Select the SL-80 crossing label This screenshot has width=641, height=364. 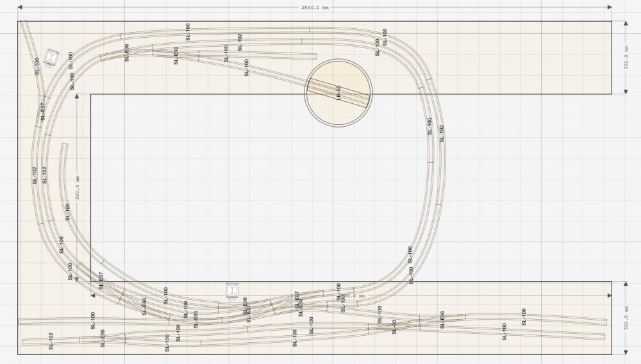[x=394, y=327]
